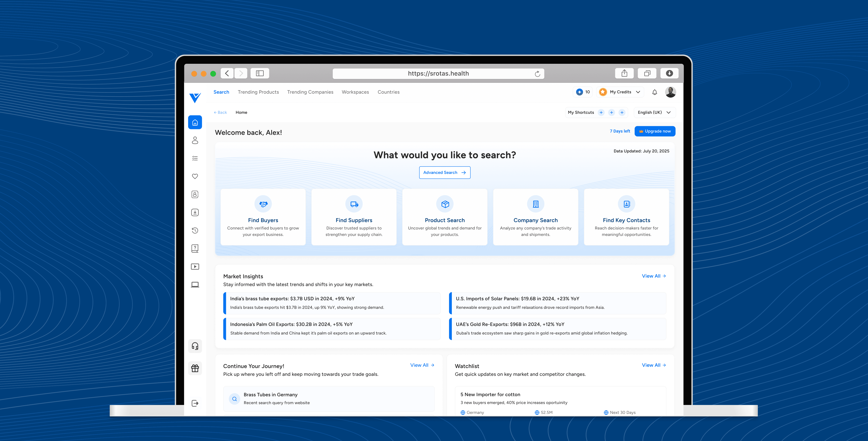
Task: Open the Countries menu item
Action: point(388,92)
